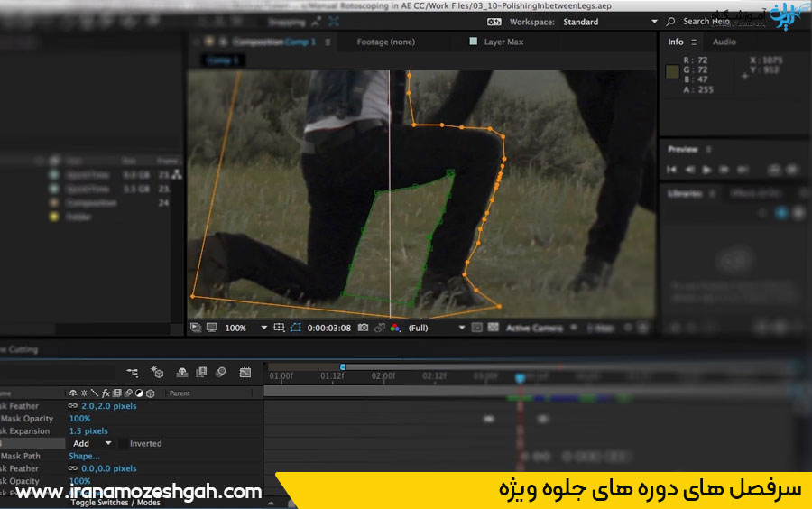Click the Parent column header
The width and height of the screenshot is (812, 509).
pos(180,393)
